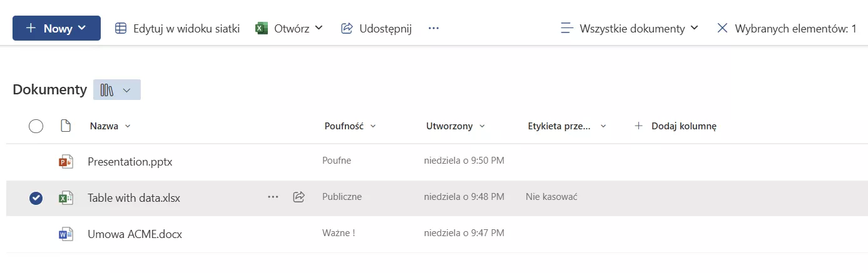Toggle the select-all circle in header
Viewport: 868px width, 273px height.
[x=36, y=126]
